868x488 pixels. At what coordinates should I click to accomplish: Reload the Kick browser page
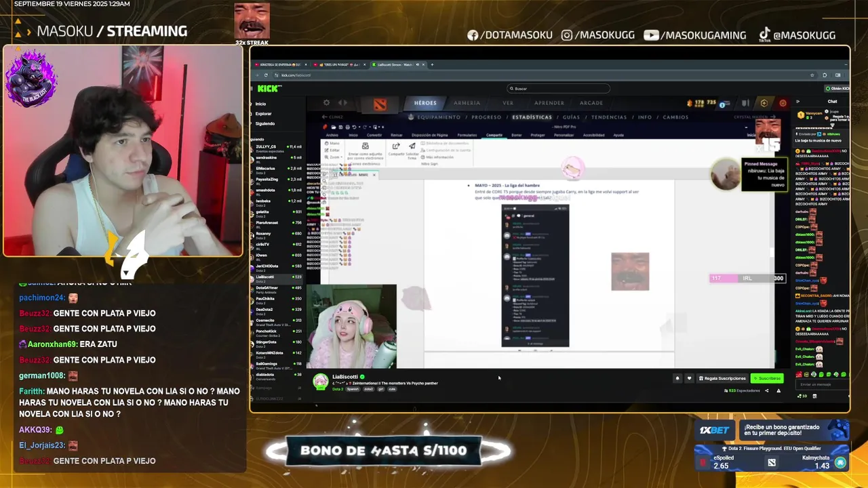pyautogui.click(x=266, y=75)
